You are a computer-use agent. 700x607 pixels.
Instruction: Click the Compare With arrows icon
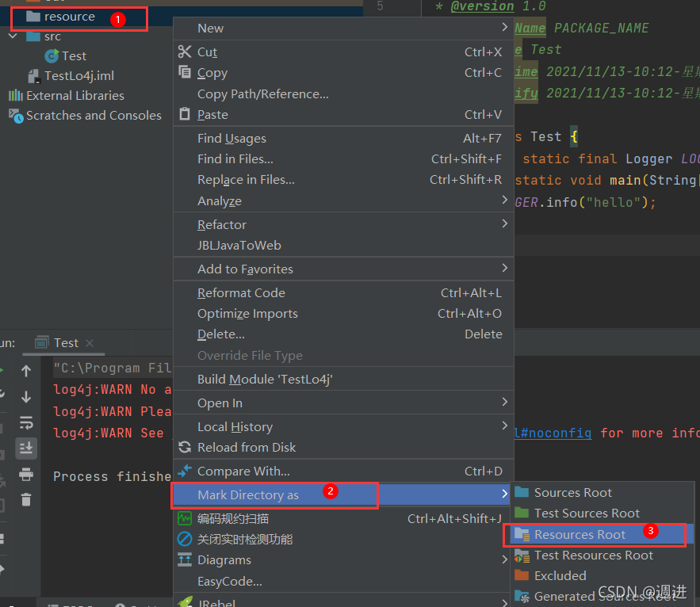coord(185,471)
